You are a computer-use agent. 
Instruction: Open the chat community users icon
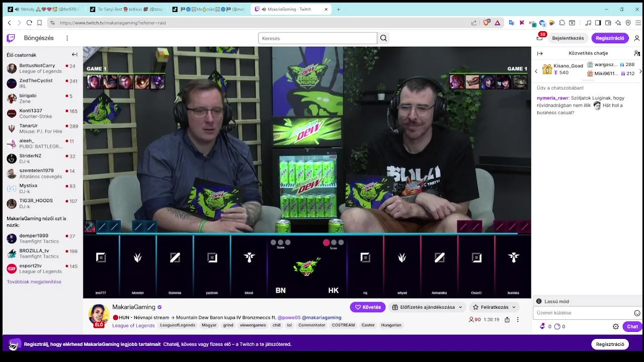click(637, 53)
